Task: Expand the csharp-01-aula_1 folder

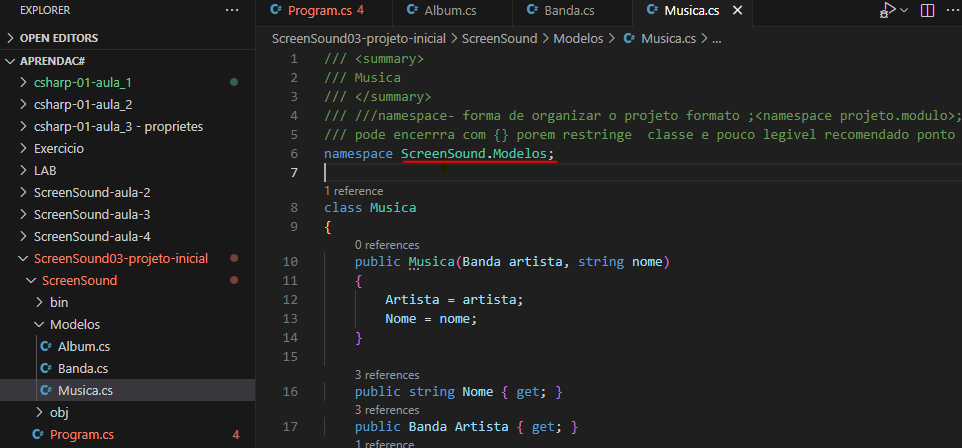Action: 82,82
